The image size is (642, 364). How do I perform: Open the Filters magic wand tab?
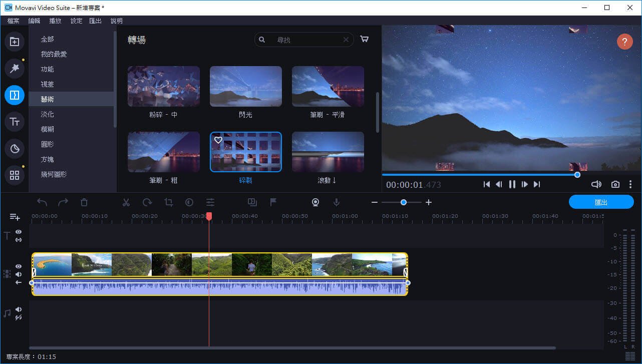tap(15, 68)
